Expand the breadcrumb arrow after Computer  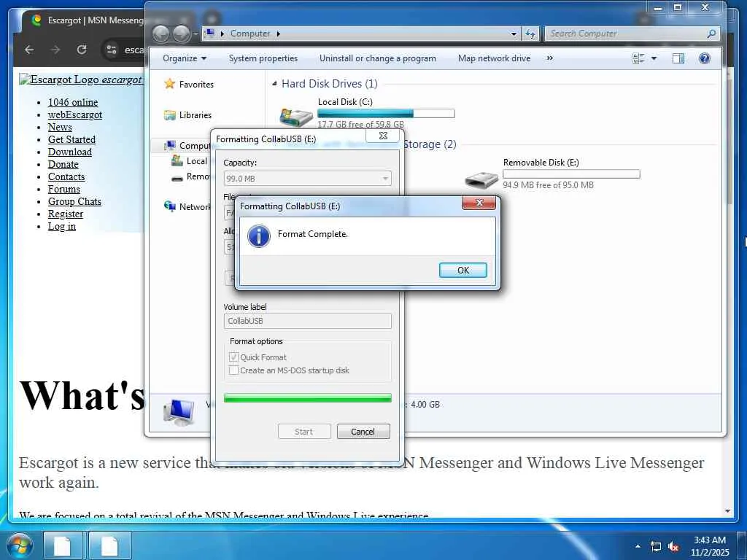pyautogui.click(x=278, y=34)
